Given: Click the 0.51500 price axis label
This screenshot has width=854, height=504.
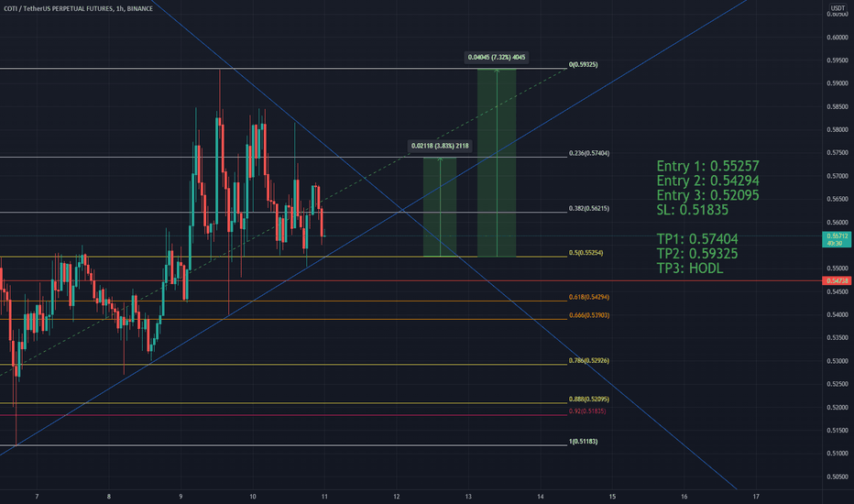Looking at the screenshot, I should 838,431.
